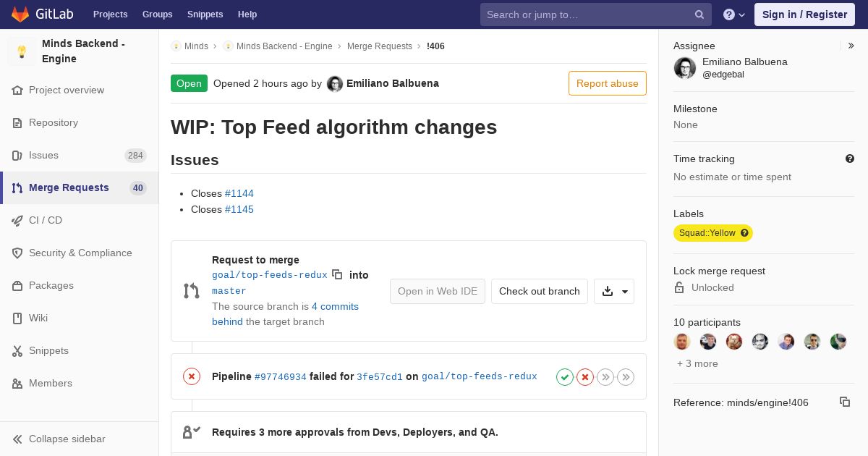Open the passed green pipeline stage icon

click(x=565, y=376)
